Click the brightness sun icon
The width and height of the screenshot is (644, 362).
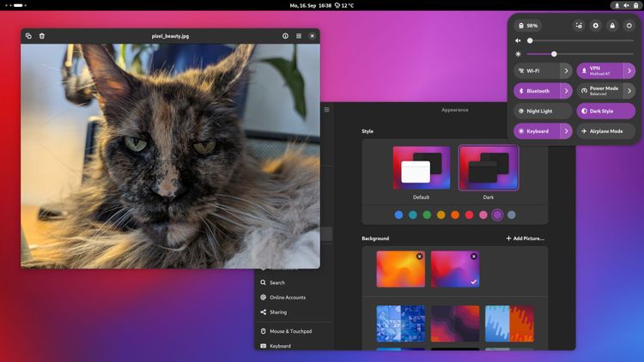(x=518, y=54)
